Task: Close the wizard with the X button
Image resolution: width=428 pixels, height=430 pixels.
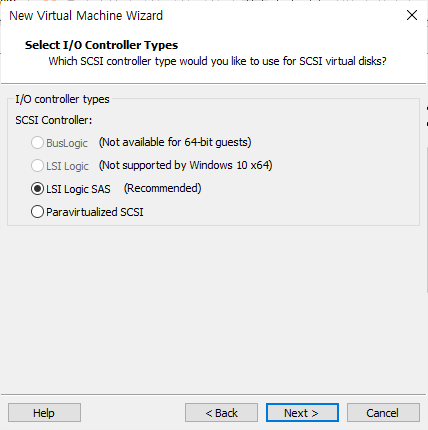Action: click(x=412, y=15)
